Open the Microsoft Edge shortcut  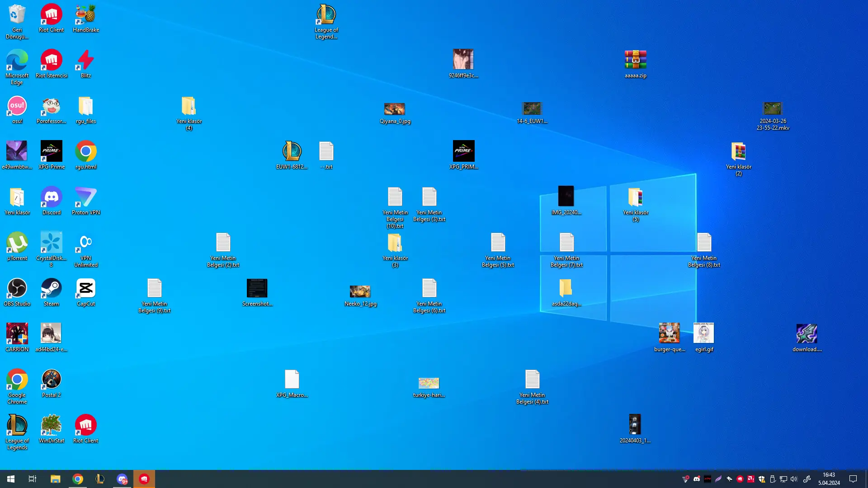[17, 67]
